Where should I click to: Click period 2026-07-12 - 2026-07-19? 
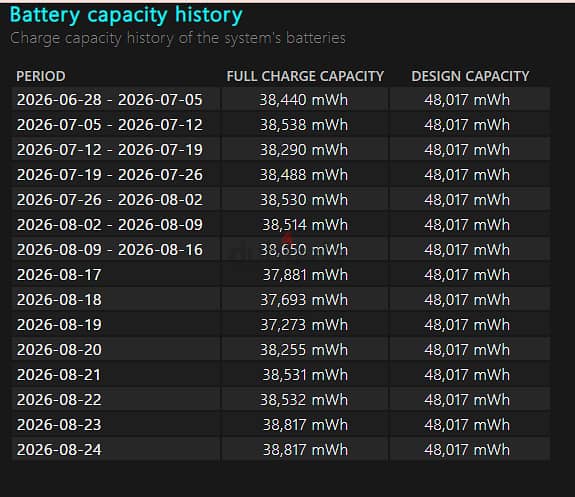point(109,150)
